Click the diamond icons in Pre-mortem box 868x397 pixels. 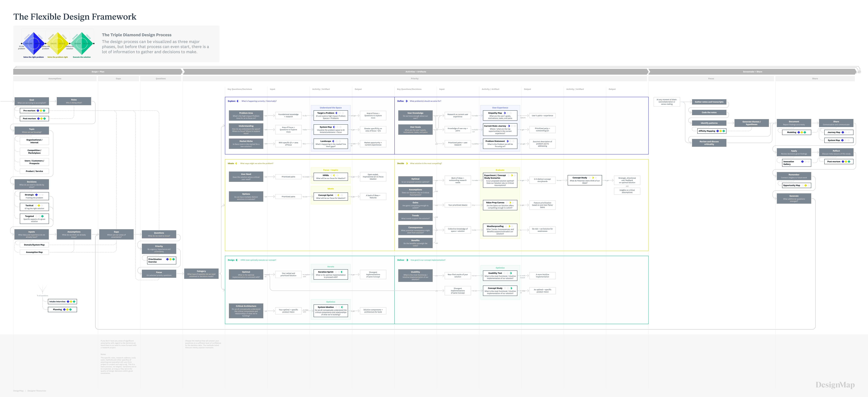click(x=41, y=110)
